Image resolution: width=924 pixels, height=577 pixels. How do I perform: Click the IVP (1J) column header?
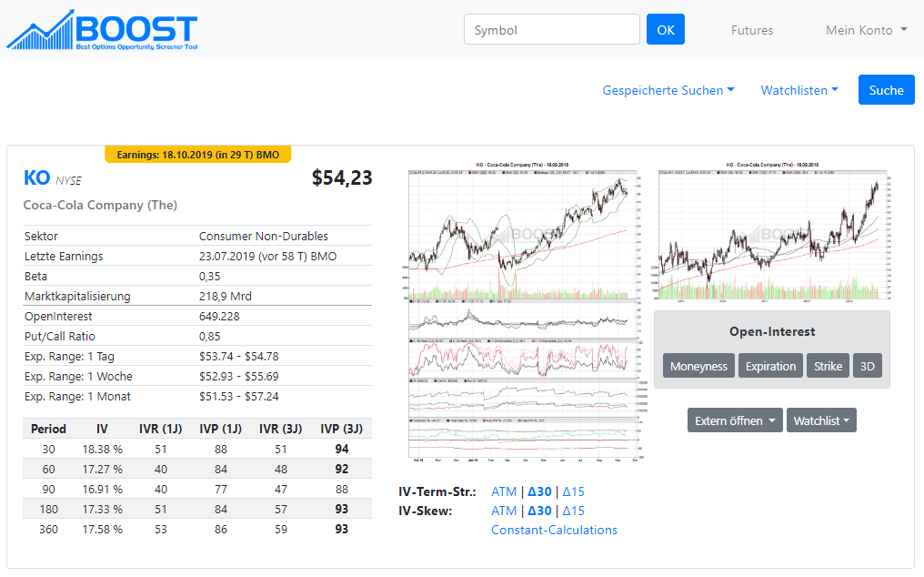click(x=220, y=429)
